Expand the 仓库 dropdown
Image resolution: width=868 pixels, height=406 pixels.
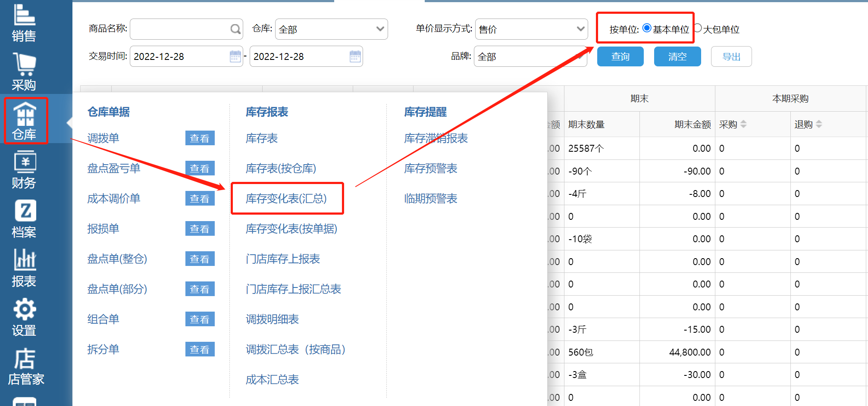click(x=332, y=29)
